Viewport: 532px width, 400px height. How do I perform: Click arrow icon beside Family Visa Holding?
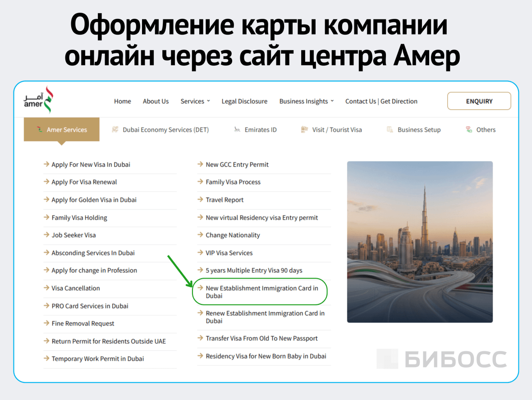point(46,217)
